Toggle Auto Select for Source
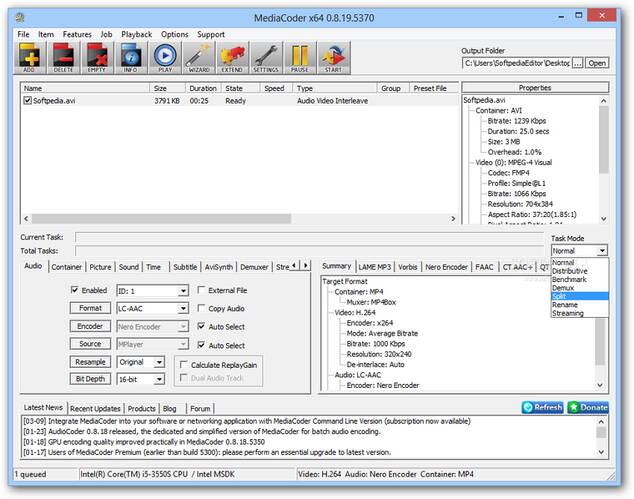Image resolution: width=634 pixels, height=499 pixels. point(201,345)
